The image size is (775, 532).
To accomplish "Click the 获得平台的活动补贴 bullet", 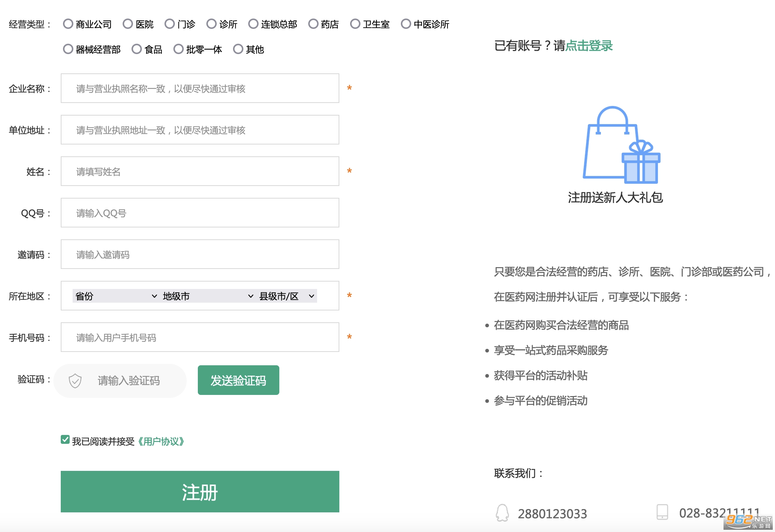I will point(540,376).
